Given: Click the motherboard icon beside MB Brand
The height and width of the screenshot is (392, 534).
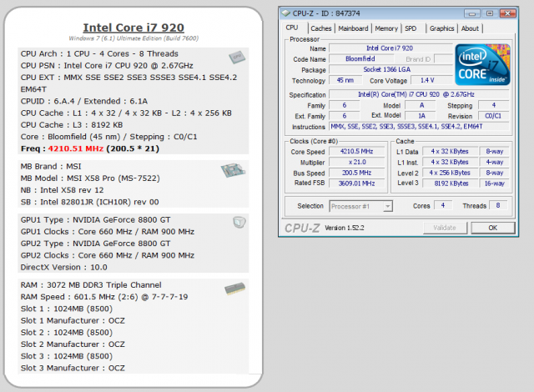Looking at the screenshot, I should (x=233, y=169).
